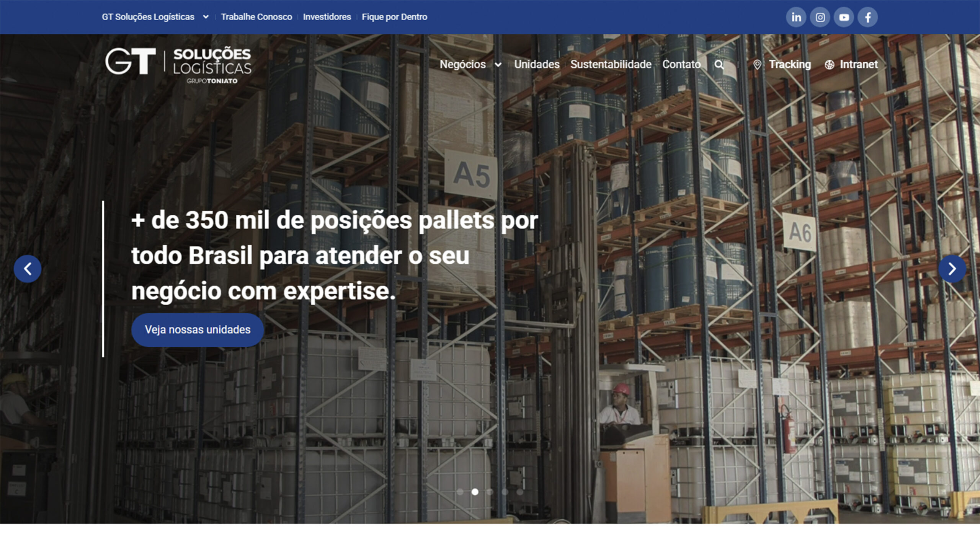The width and height of the screenshot is (980, 551).
Task: Select the third carousel dot
Action: [x=490, y=492]
